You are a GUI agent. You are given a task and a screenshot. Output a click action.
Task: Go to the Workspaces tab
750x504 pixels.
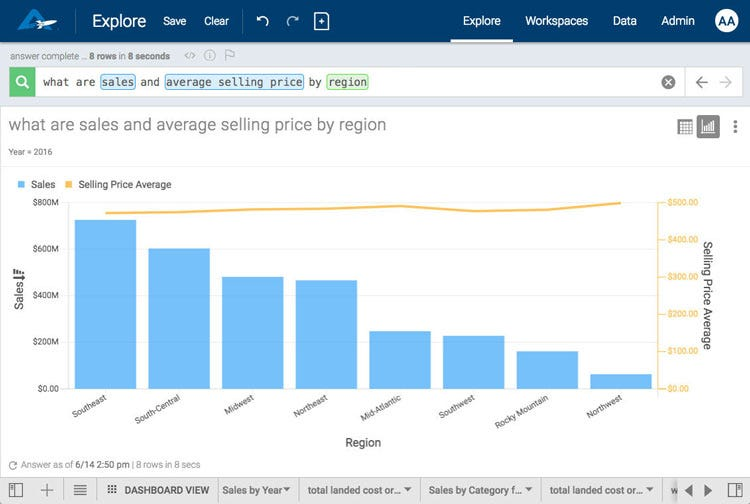(556, 21)
